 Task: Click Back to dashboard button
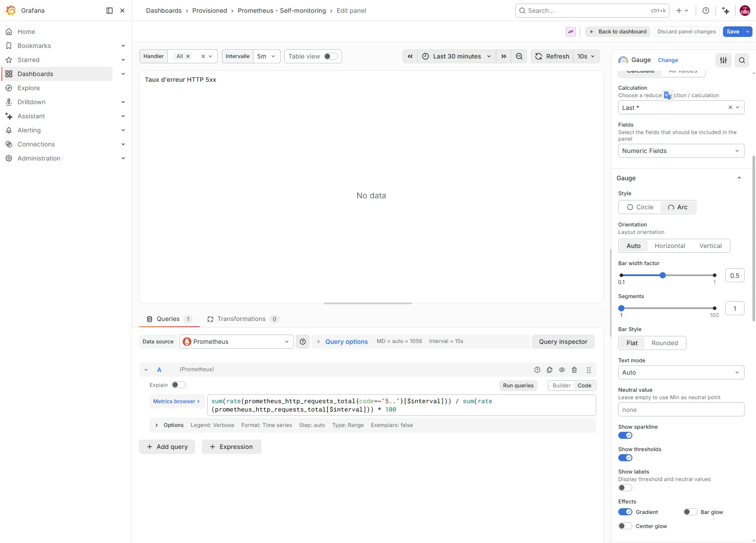(618, 32)
